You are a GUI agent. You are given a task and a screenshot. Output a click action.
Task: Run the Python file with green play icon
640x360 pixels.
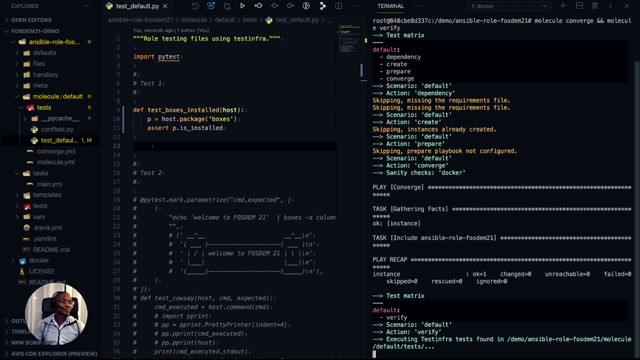[242, 6]
